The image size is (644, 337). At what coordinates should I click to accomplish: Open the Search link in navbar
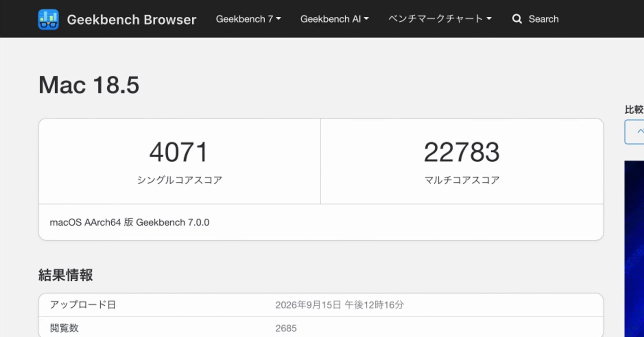coord(543,19)
